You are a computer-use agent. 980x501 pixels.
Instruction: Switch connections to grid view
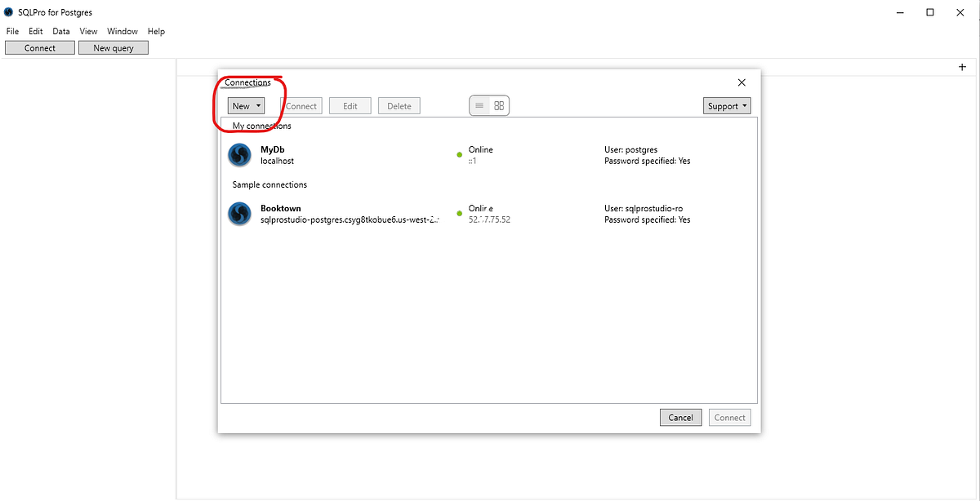coord(498,104)
